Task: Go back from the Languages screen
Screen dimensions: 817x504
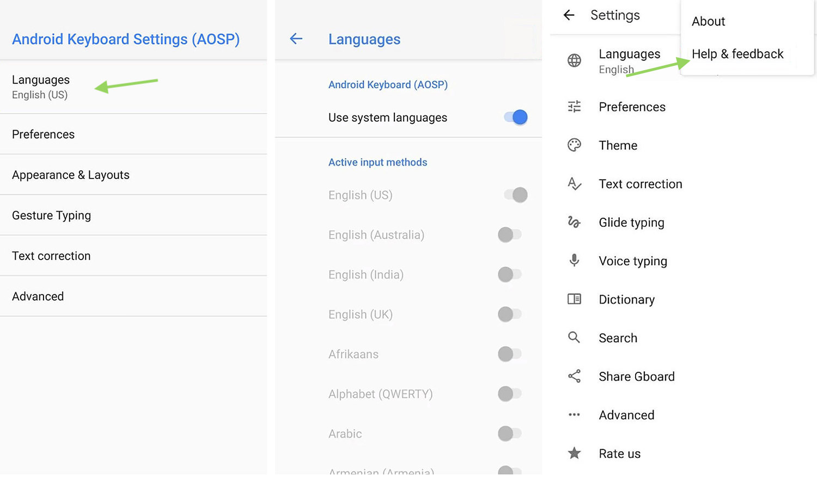Action: click(296, 39)
